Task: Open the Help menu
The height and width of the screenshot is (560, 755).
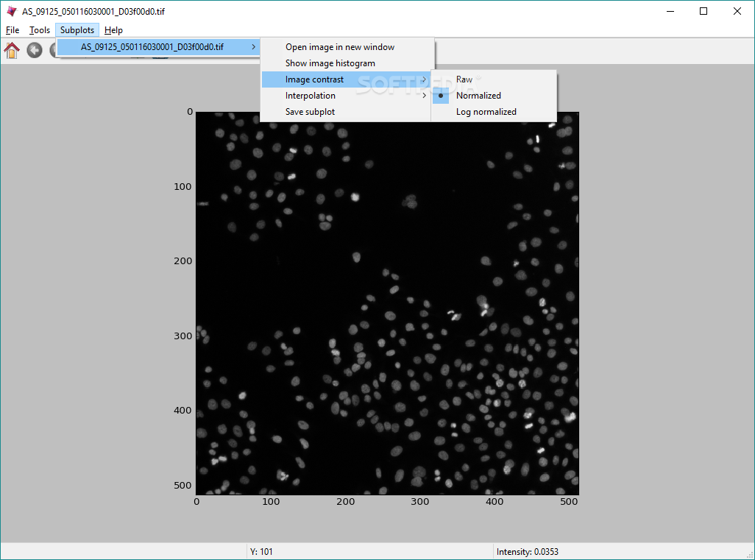Action: [x=113, y=30]
